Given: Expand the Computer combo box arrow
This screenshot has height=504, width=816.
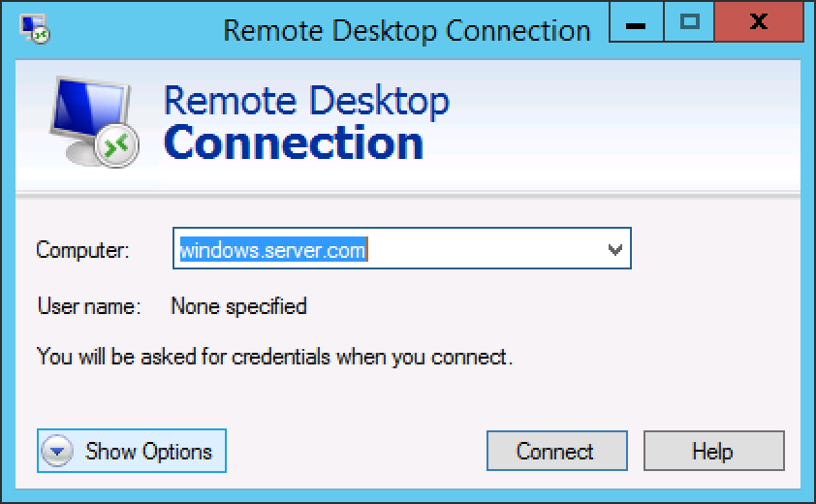Looking at the screenshot, I should point(614,250).
